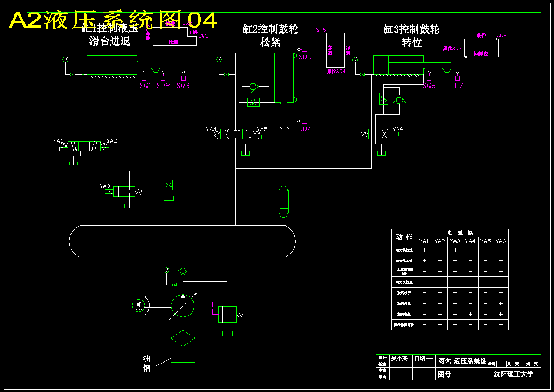Click the '转位' label in cylinder 3 cycle diagram
Viewport: 554px width, 392px height.
481,35
